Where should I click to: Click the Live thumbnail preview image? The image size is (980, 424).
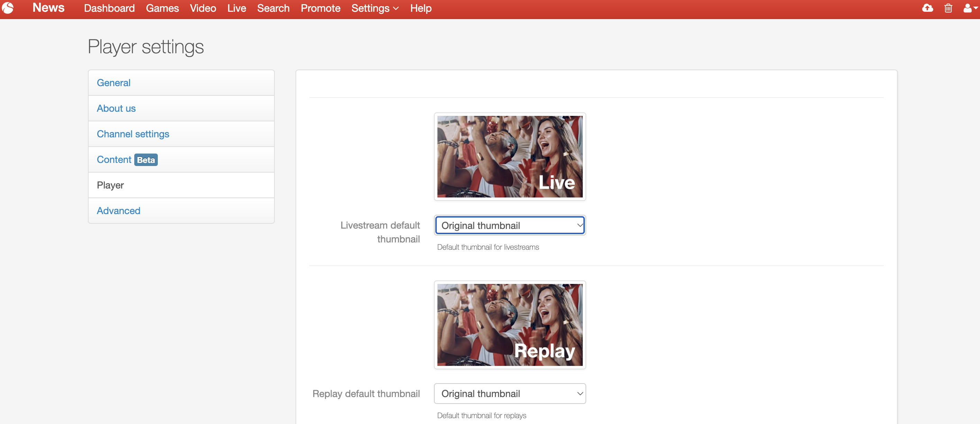[509, 157]
